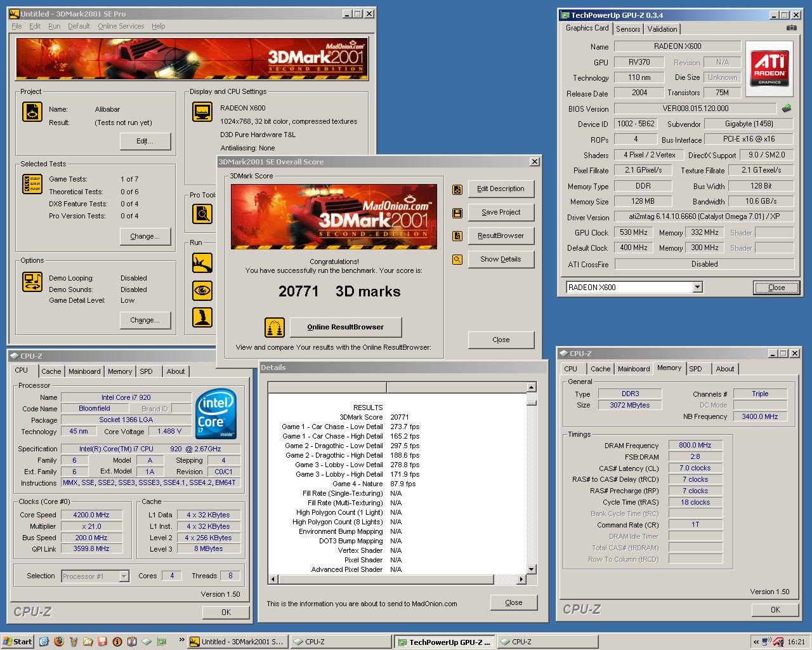Click the Details horizontal scroll right arrow
812x650 pixels.
(521, 579)
